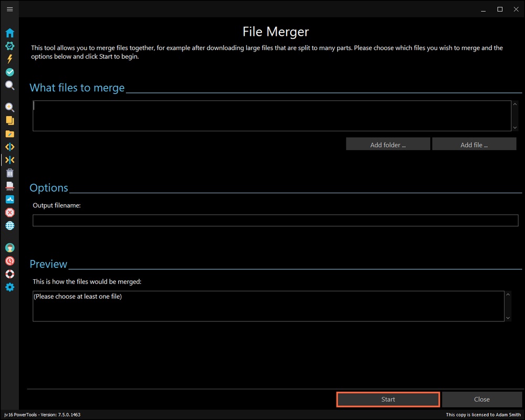Open the lifebuoy help icon

click(x=9, y=274)
